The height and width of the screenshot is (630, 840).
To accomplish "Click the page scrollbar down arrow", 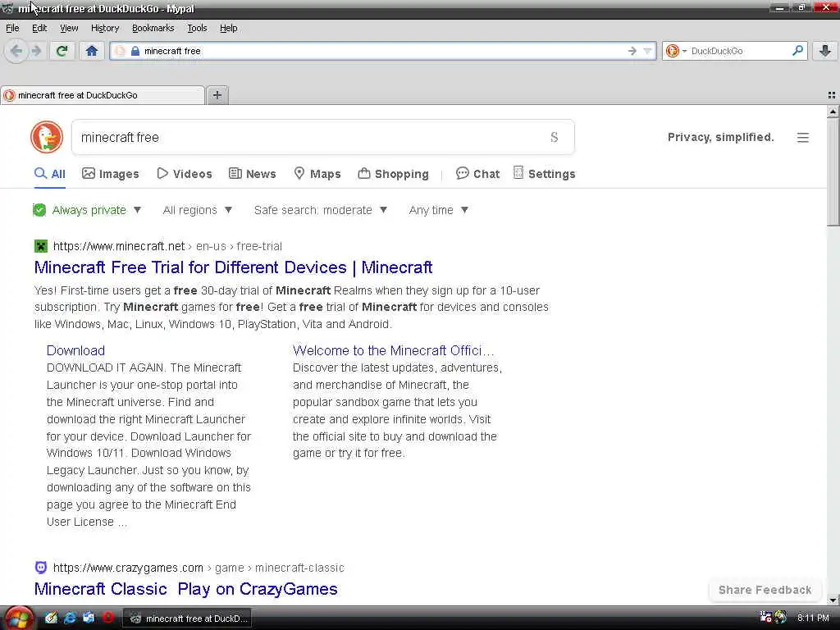I will pos(833,600).
